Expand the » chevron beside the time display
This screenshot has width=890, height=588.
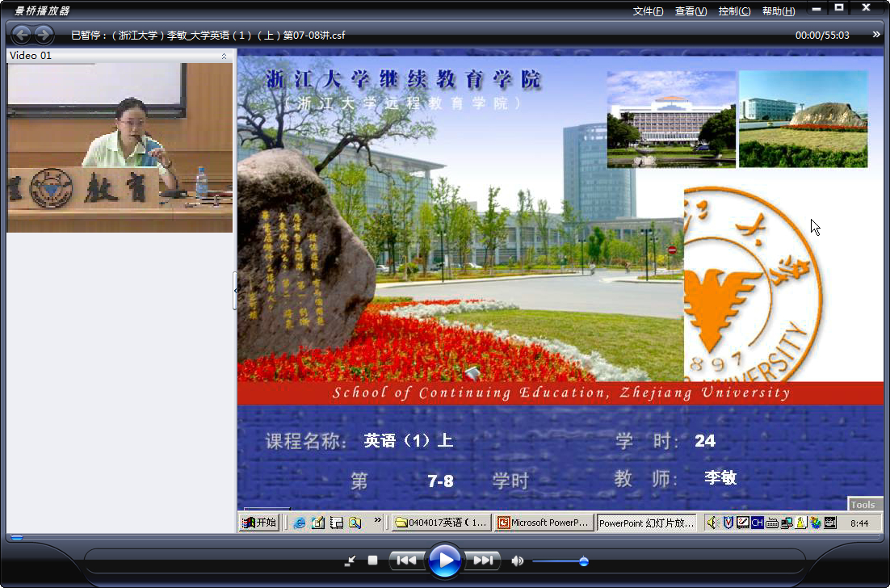[876, 35]
